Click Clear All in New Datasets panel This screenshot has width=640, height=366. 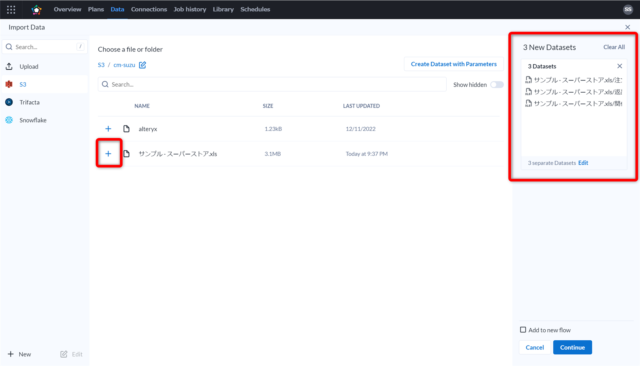[x=614, y=47]
